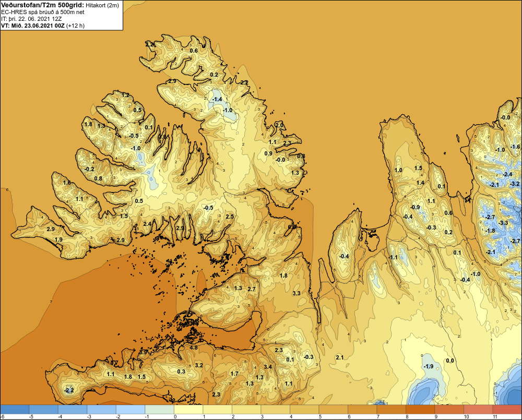Screen dimensions: 522x420
Task: Click the '-1.4' temperature value on the glacier
Action: [217, 100]
